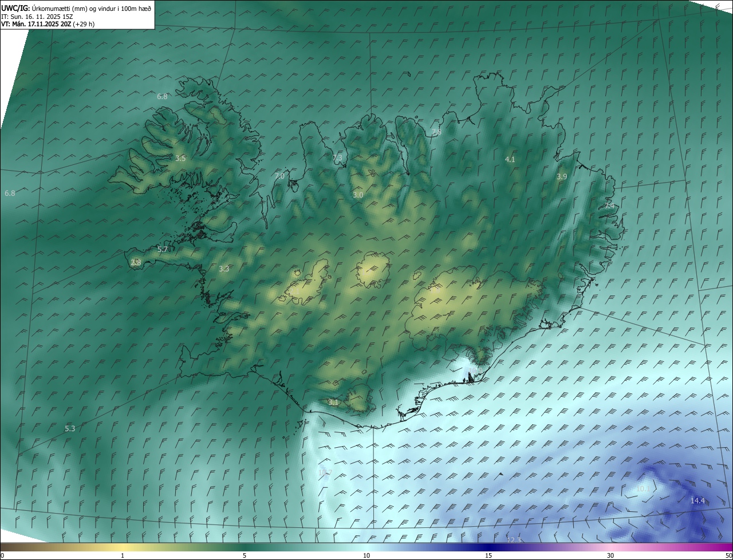733x560 pixels.
Task: Click the 3.1 value on the south coast
Action: (333, 402)
